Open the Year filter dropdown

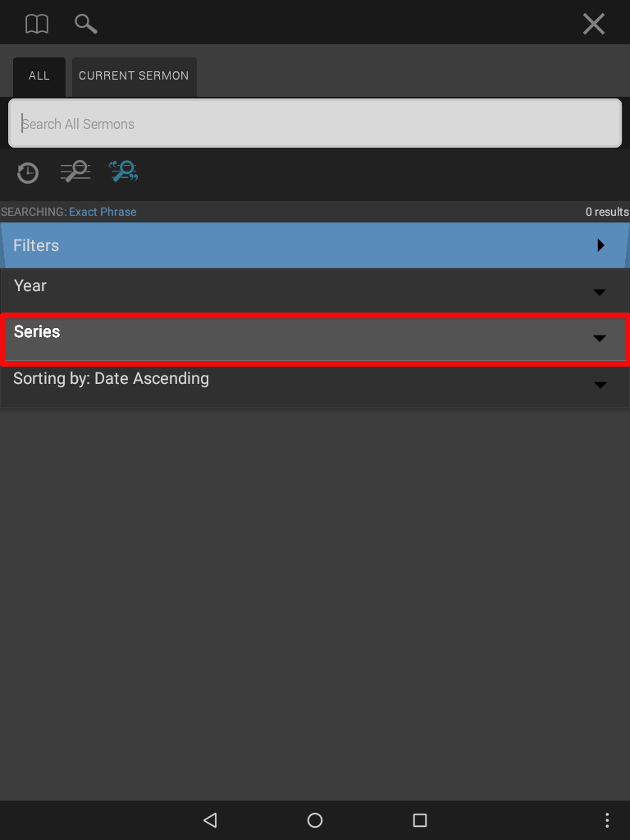pyautogui.click(x=315, y=290)
